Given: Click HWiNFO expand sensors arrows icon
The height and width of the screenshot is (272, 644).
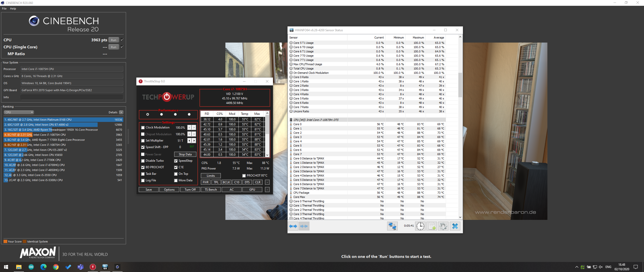Looking at the screenshot, I should click(x=293, y=226).
